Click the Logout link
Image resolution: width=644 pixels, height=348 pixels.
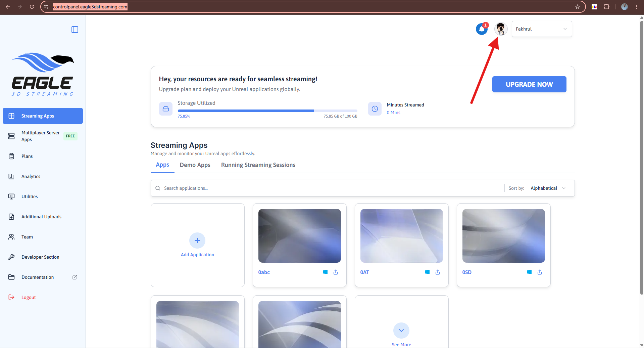pos(29,297)
